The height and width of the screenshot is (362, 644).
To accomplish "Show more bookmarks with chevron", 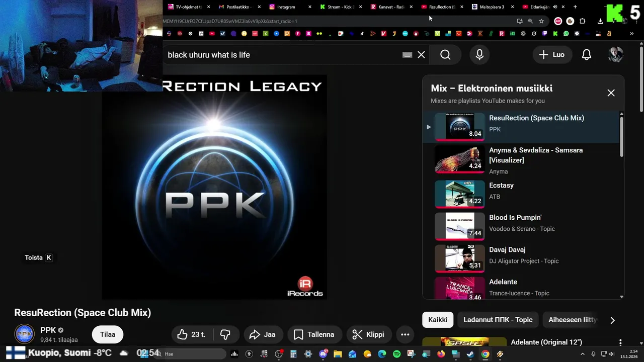I will pos(632,34).
